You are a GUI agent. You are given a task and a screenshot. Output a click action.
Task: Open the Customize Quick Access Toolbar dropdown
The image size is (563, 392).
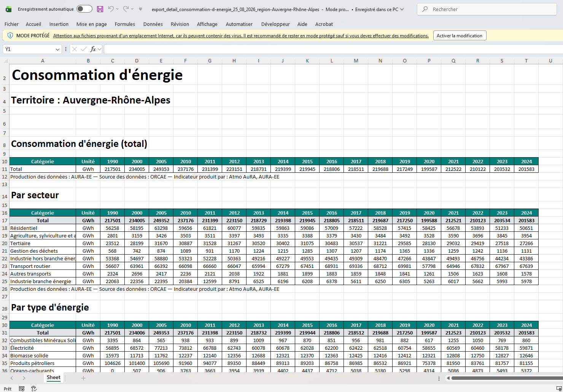coord(141,9)
